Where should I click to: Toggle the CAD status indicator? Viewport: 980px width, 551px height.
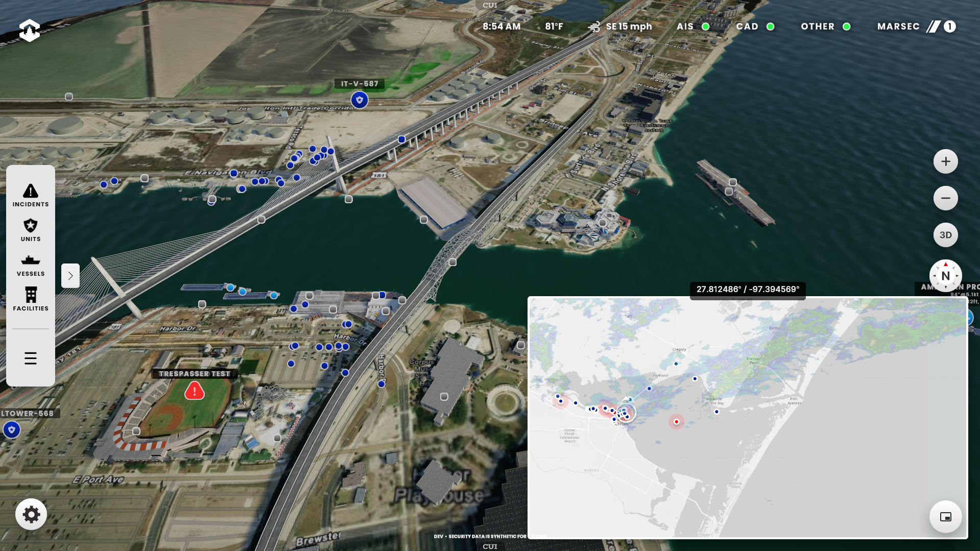(770, 26)
